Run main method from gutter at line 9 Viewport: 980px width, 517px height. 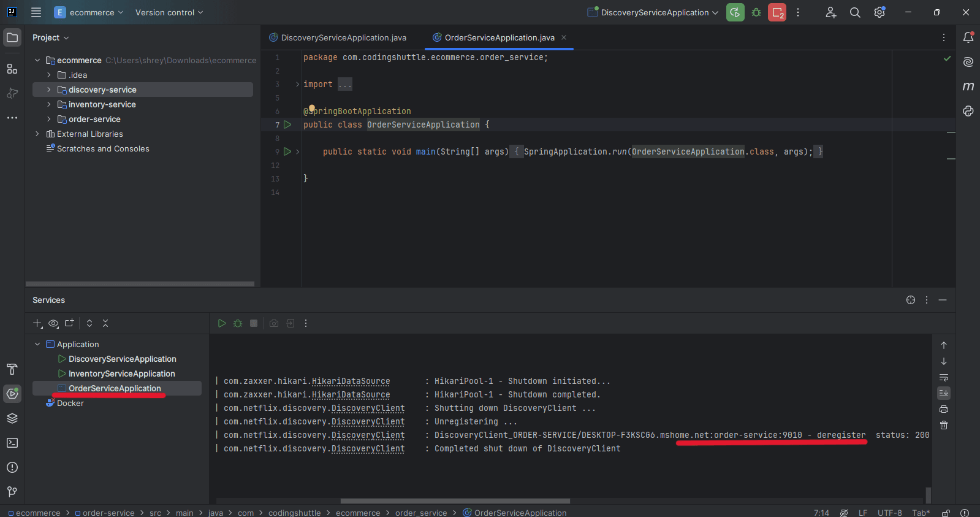(x=287, y=151)
